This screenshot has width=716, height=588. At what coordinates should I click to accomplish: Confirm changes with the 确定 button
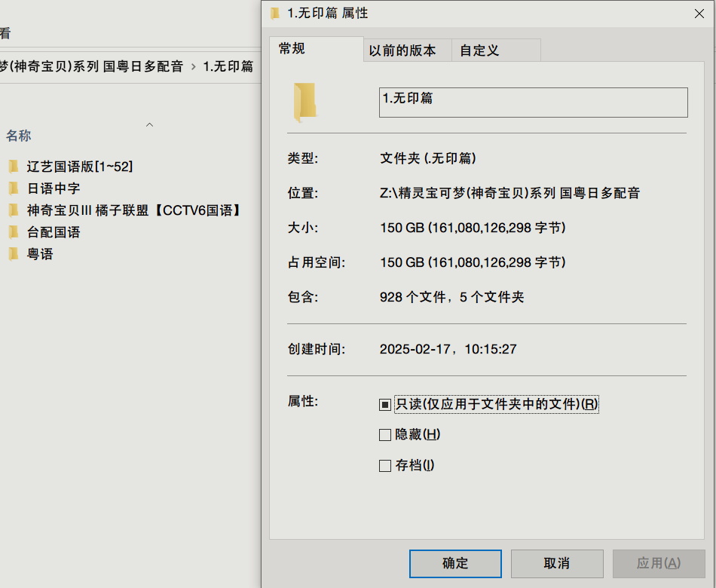tap(454, 563)
